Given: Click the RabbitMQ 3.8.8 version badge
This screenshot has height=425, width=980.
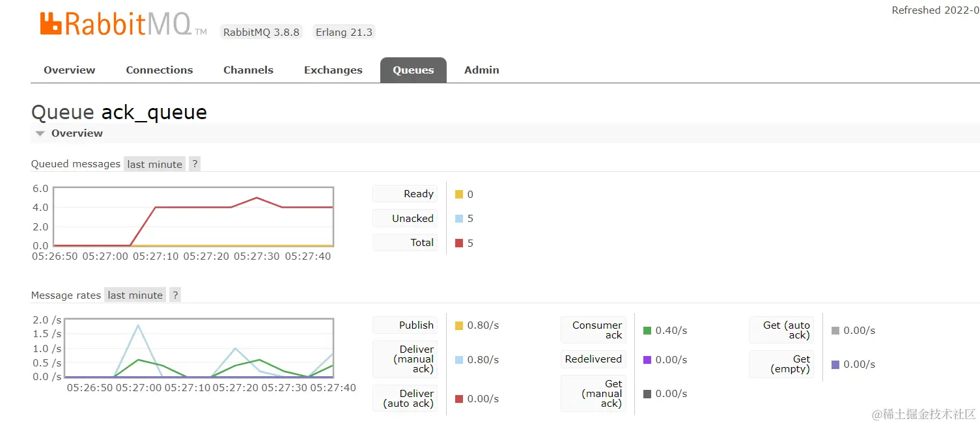Looking at the screenshot, I should coord(261,32).
